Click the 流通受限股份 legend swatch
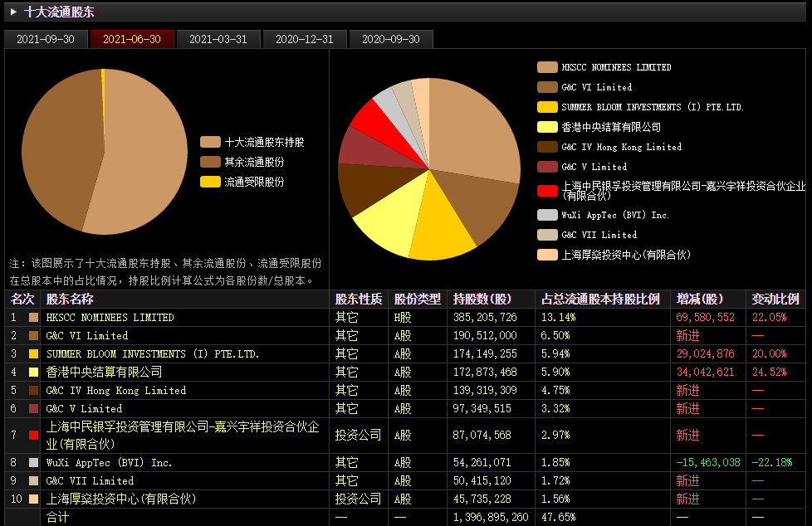Screen dimensions: 812x526 pos(210,182)
